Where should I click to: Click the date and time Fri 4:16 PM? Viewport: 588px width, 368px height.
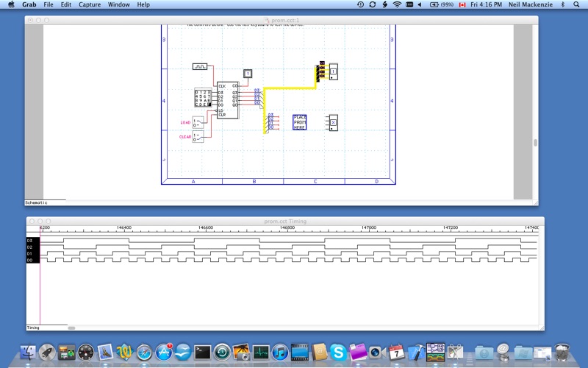tap(486, 4)
